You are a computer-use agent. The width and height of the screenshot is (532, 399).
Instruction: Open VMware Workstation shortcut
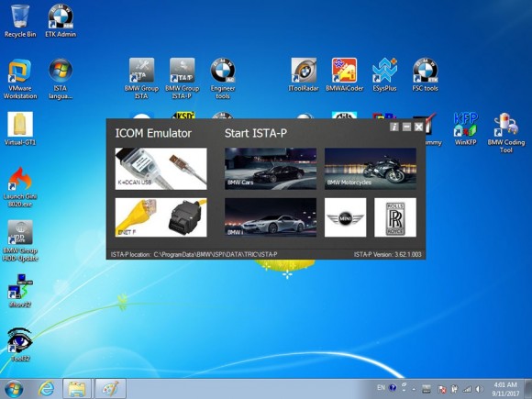click(x=20, y=79)
